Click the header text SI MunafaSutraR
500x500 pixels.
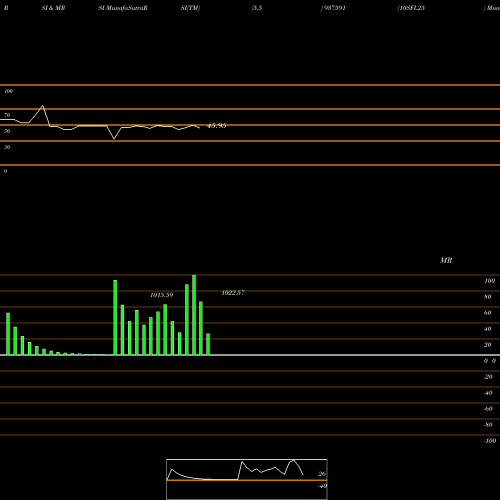pos(123,8)
